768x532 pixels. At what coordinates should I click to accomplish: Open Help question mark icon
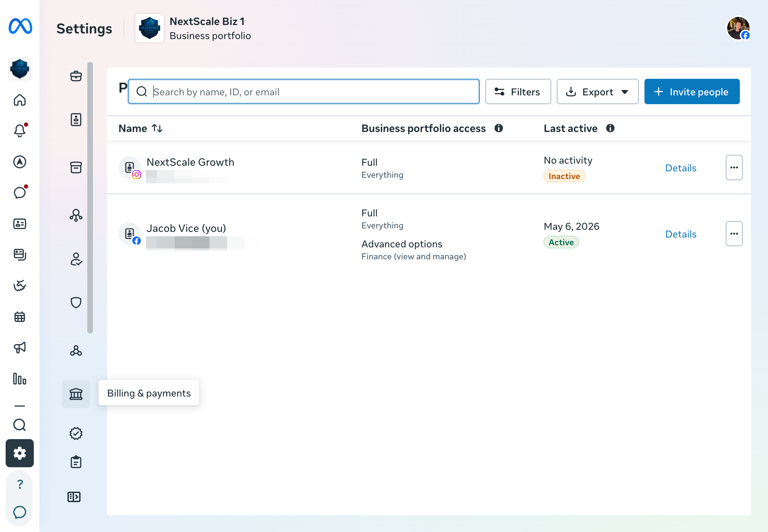(20, 484)
